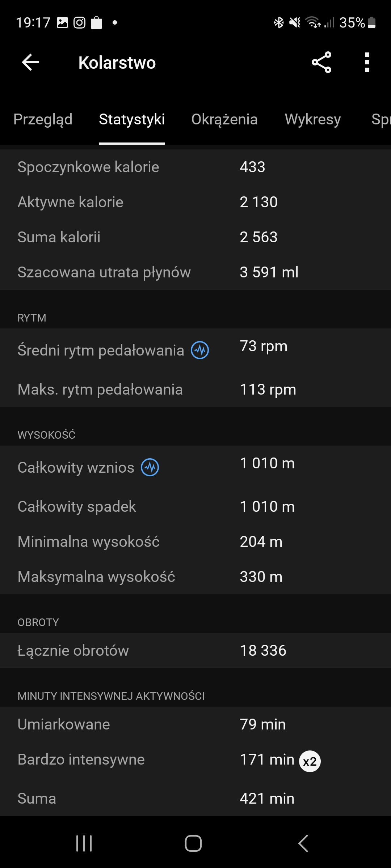Tap the Maksymalna wysokość row

pyautogui.click(x=195, y=577)
